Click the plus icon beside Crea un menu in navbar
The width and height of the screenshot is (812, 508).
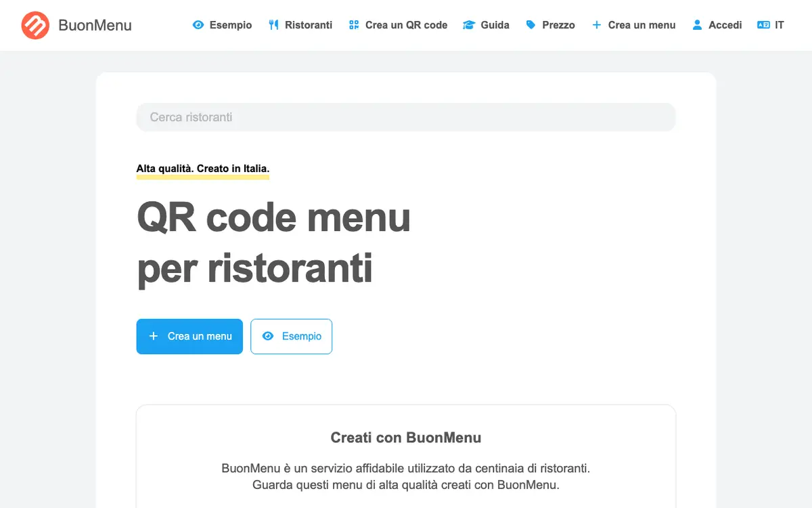click(596, 25)
